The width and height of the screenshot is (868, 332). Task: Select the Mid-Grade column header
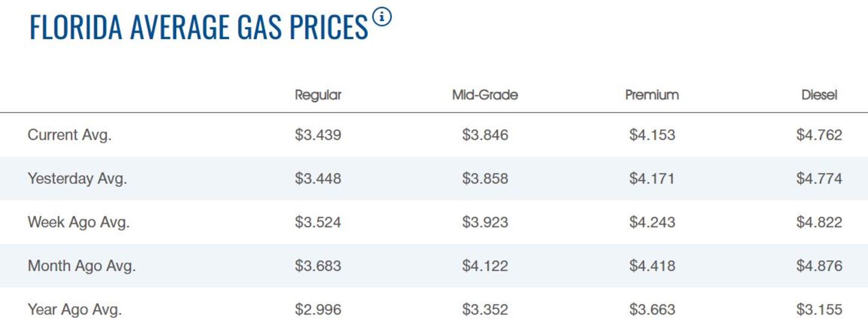click(x=485, y=95)
